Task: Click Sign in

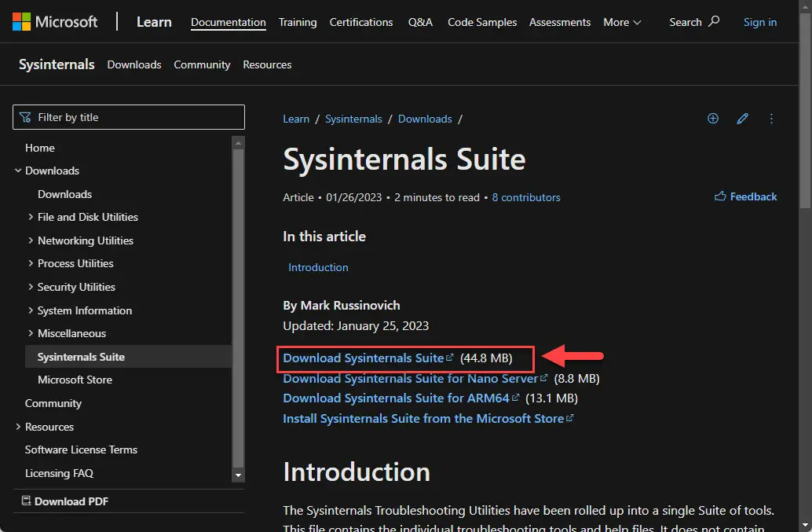Action: click(759, 22)
